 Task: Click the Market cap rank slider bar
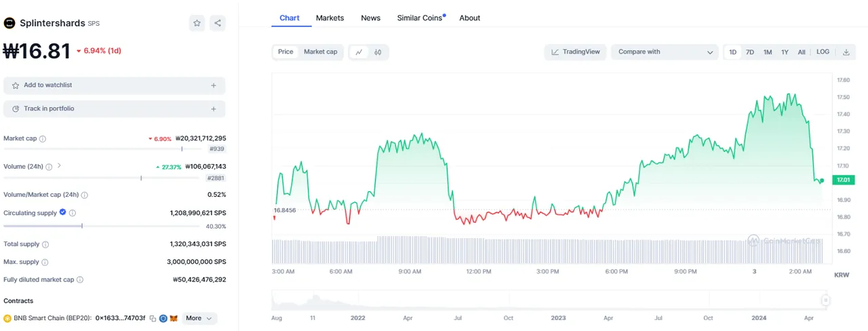(104, 149)
